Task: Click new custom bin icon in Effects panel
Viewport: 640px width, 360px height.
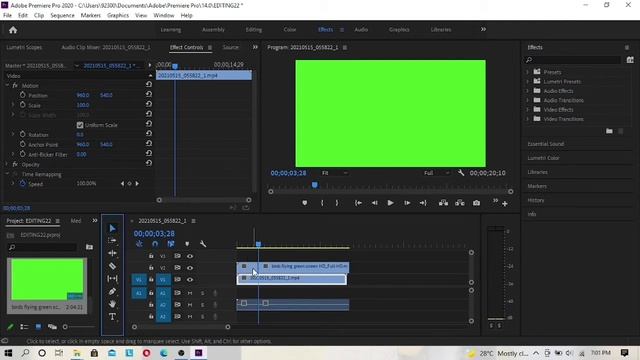Action: [x=609, y=131]
